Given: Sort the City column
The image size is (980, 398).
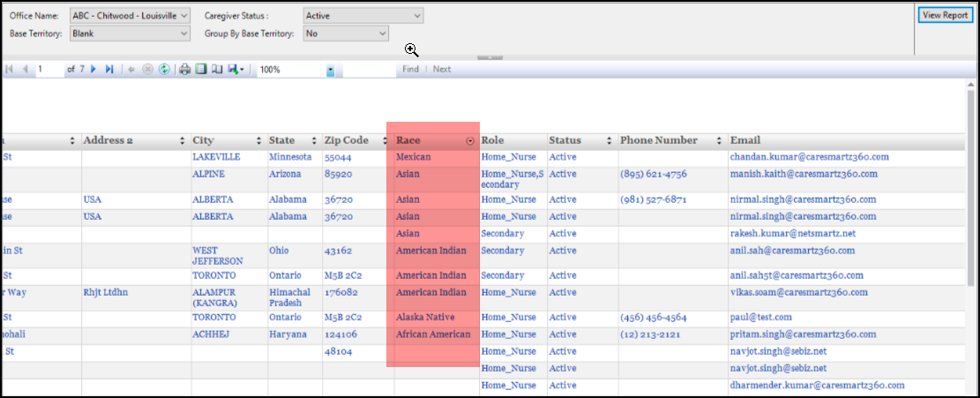Looking at the screenshot, I should [258, 140].
